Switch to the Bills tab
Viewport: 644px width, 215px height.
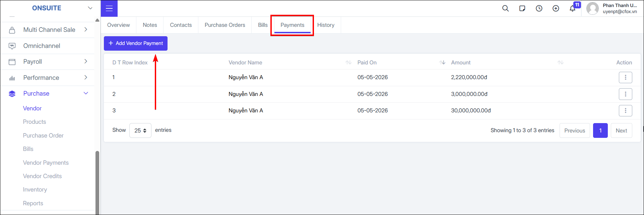pyautogui.click(x=263, y=25)
